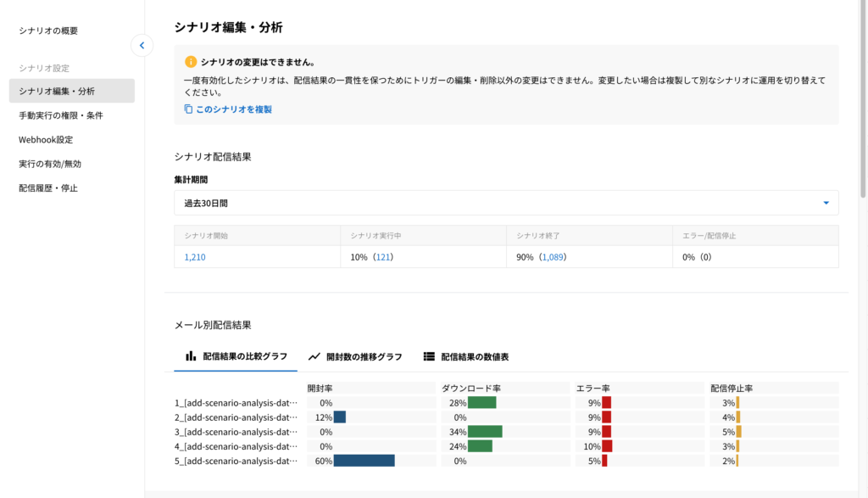
Task: Open Webhook設定 from the sidebar
Action: pos(46,139)
